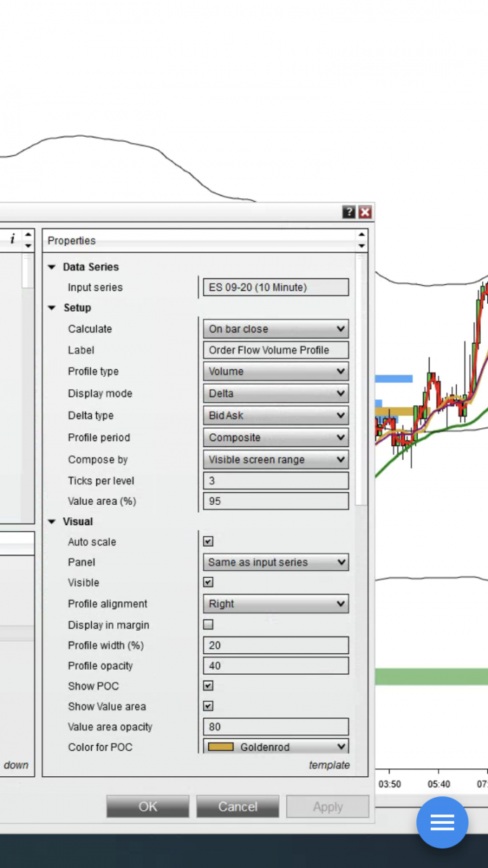The width and height of the screenshot is (488, 868).
Task: Click the blue profile bar on chart
Action: 394,378
